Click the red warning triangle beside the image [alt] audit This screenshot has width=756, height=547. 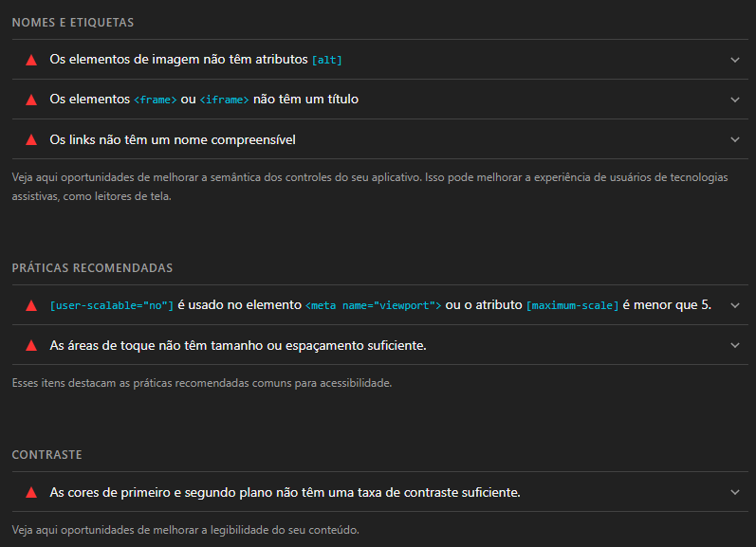click(x=31, y=60)
